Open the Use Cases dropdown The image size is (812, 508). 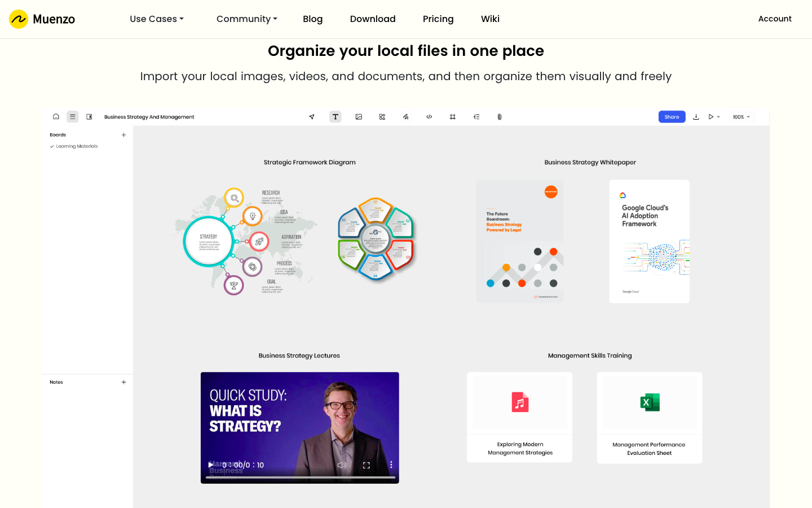pyautogui.click(x=157, y=19)
